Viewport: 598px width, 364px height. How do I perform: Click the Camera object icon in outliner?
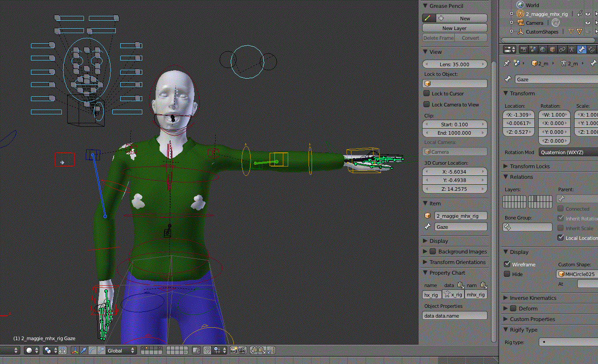point(520,23)
